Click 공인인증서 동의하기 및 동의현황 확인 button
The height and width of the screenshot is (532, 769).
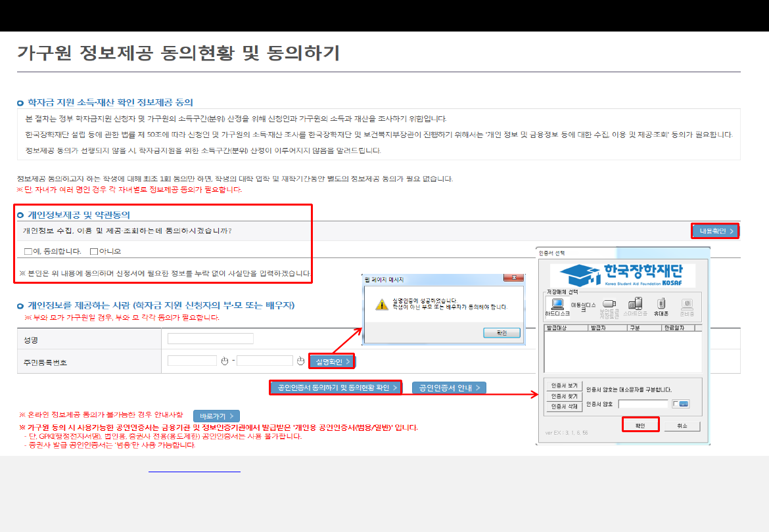(335, 388)
